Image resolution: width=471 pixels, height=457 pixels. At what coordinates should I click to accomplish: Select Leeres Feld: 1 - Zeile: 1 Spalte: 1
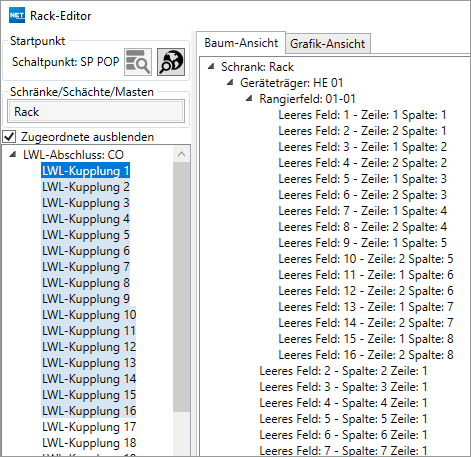coord(362,115)
